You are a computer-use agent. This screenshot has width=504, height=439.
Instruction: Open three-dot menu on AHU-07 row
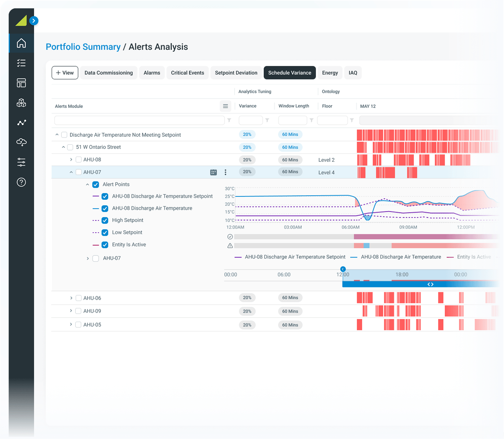pos(225,172)
